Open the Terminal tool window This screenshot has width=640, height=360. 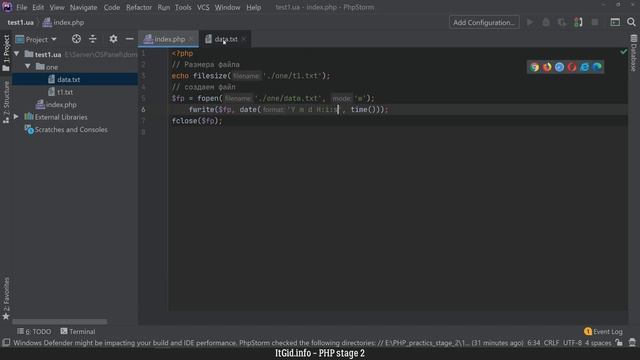(78, 331)
